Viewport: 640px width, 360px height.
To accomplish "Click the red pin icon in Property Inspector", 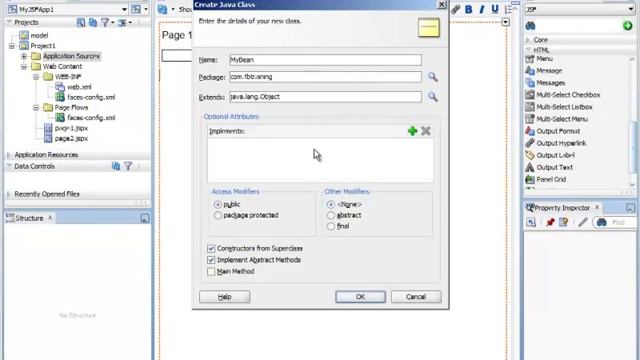I will click(550, 222).
